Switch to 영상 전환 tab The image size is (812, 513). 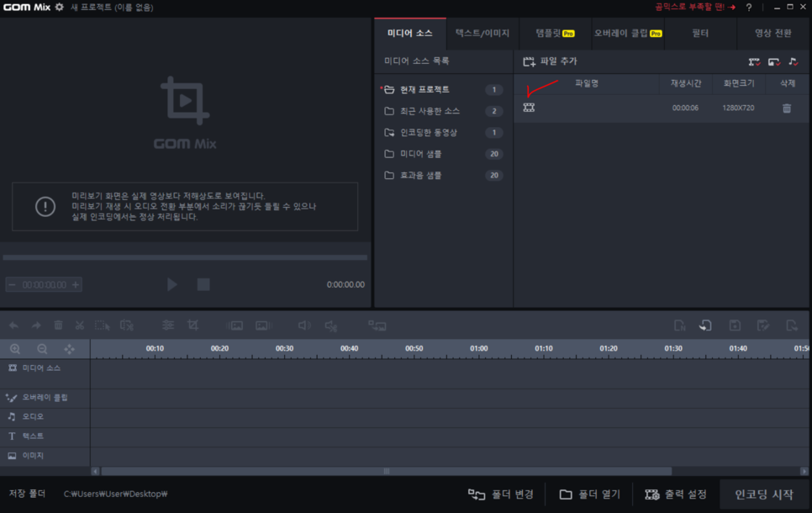click(x=773, y=33)
